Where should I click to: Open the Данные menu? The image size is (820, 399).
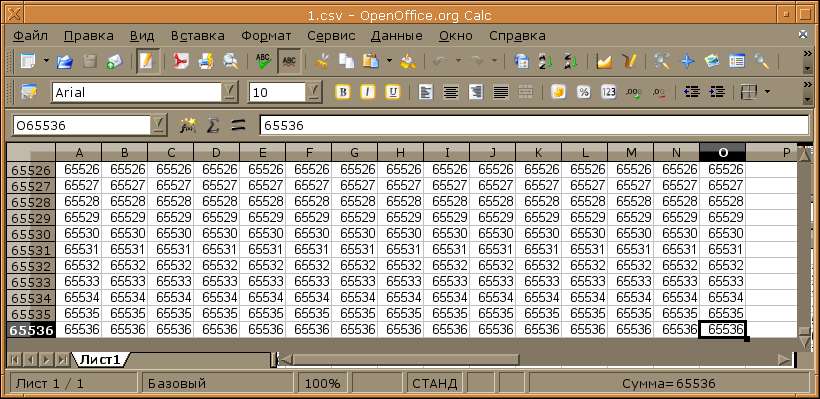coord(396,36)
